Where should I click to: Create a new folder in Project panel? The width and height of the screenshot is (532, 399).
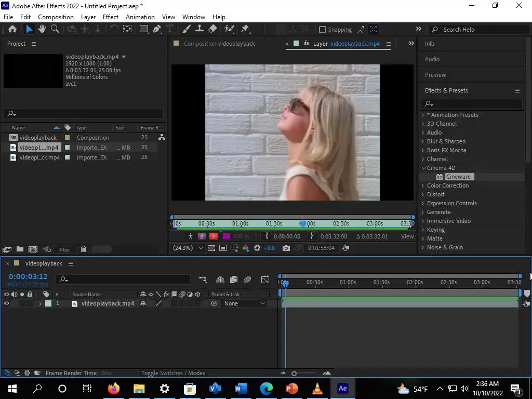[20, 249]
